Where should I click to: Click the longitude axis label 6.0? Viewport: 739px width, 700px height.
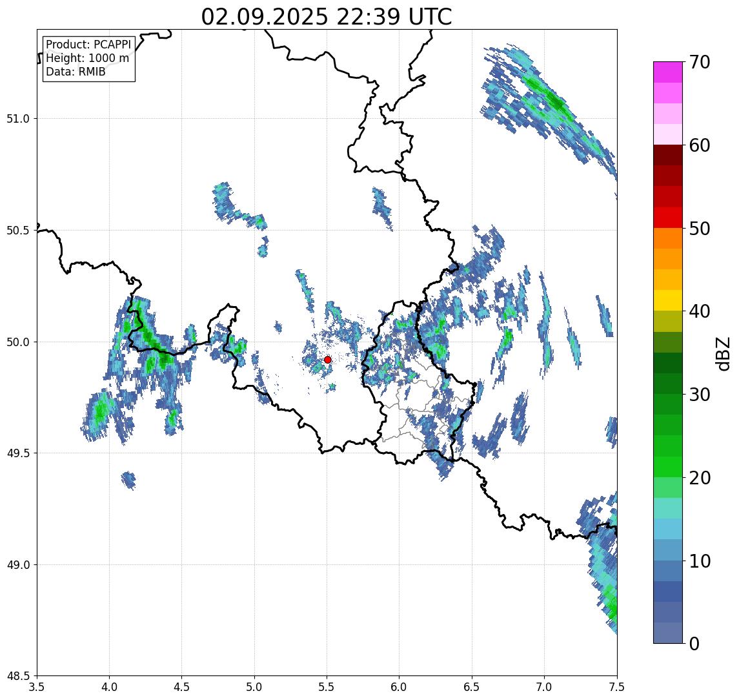pos(400,686)
